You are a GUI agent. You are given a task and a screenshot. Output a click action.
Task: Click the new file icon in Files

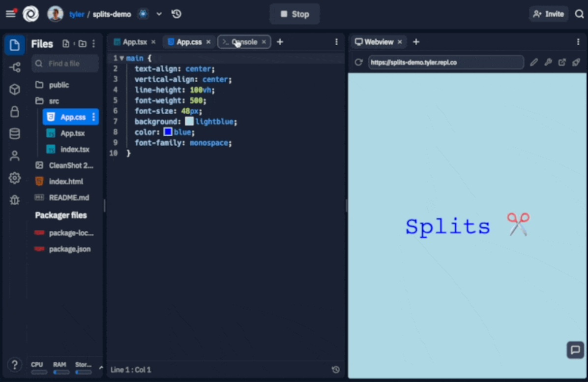[66, 44]
